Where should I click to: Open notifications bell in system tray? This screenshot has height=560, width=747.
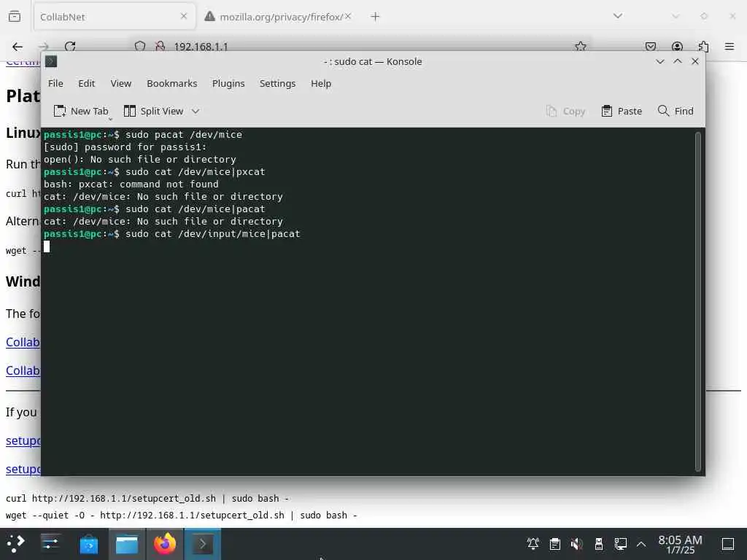(x=533, y=544)
